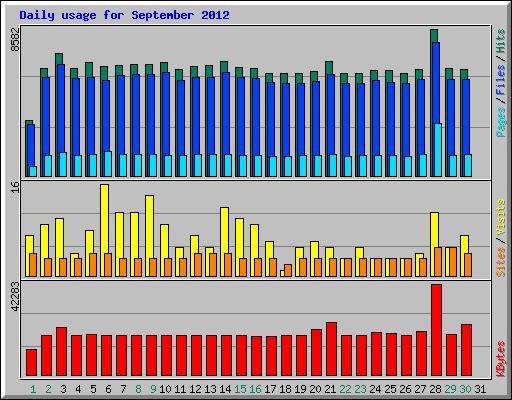Select day 14 on the x-axis
The height and width of the screenshot is (400, 512).
click(x=225, y=389)
